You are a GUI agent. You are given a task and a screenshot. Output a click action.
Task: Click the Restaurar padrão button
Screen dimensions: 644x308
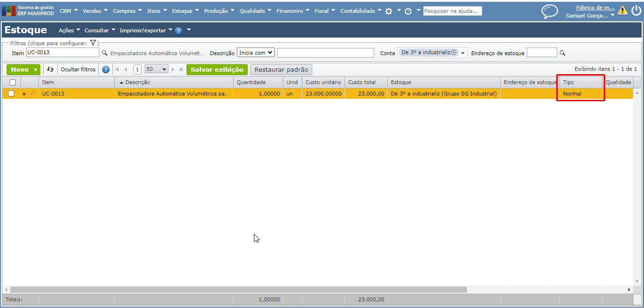tap(281, 69)
